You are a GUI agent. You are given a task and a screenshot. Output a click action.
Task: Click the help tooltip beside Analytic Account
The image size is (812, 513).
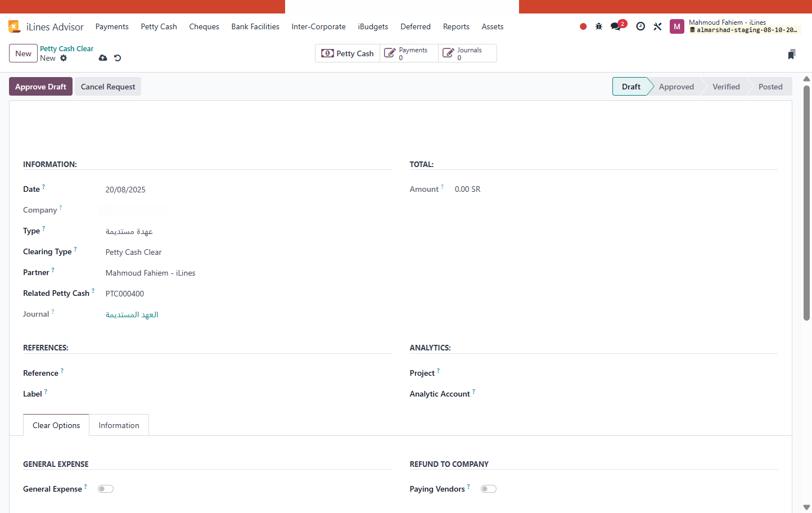point(473,391)
